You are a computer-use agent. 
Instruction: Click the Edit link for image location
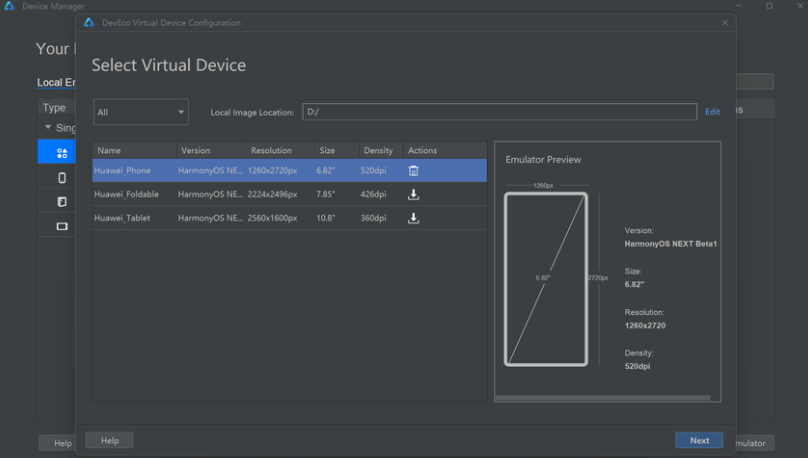[x=712, y=112]
